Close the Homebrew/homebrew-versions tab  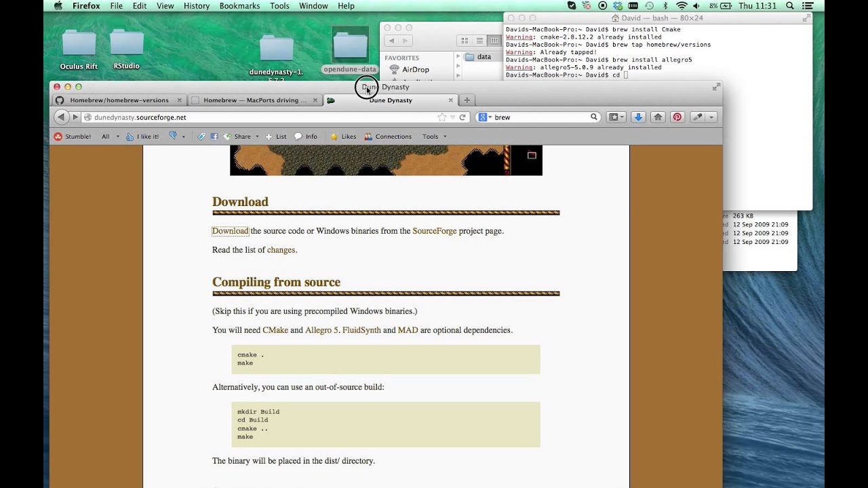pyautogui.click(x=180, y=100)
